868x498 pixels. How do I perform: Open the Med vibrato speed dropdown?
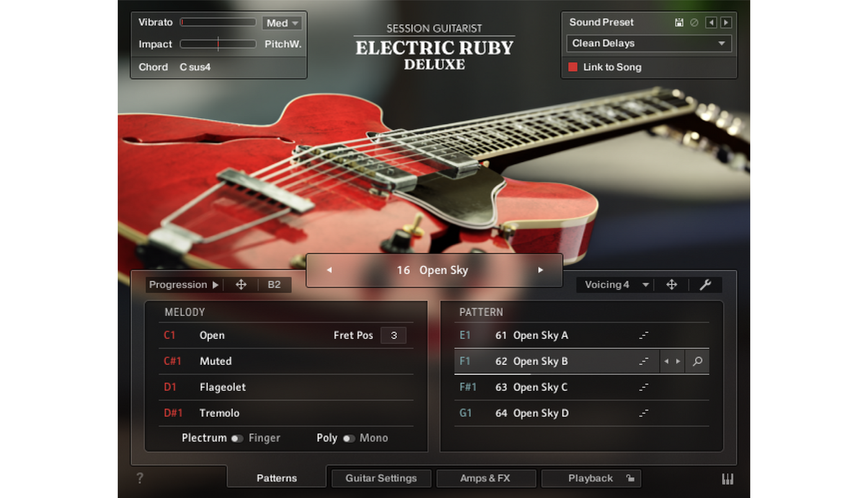click(281, 23)
